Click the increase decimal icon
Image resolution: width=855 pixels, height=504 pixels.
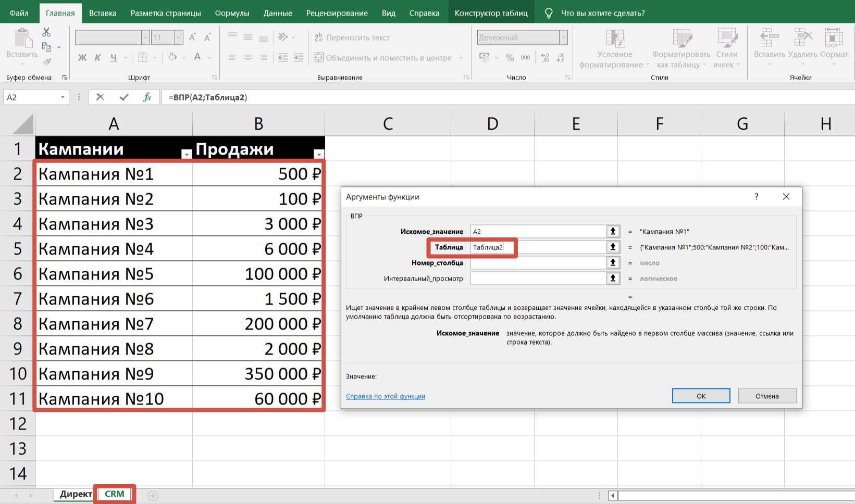pos(545,58)
